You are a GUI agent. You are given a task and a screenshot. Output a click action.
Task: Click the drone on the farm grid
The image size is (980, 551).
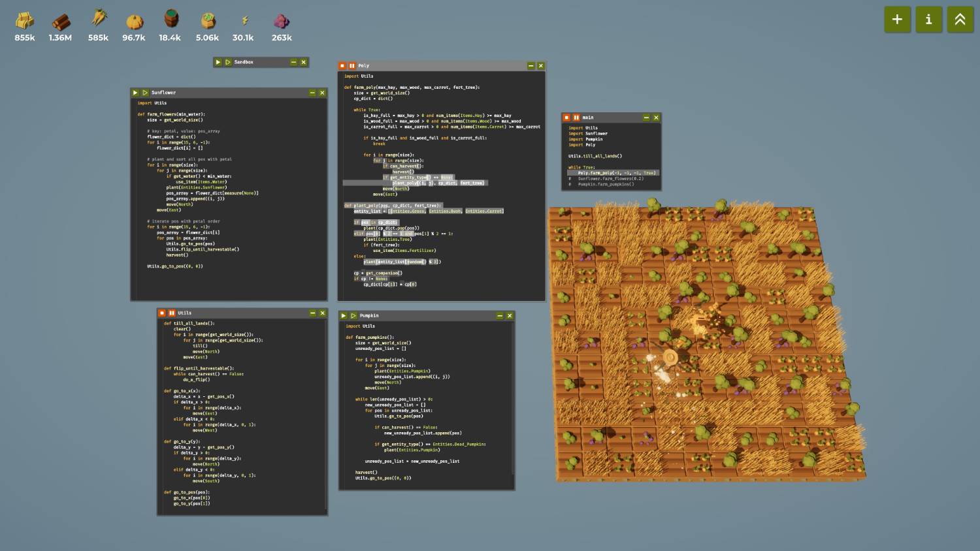coord(670,357)
